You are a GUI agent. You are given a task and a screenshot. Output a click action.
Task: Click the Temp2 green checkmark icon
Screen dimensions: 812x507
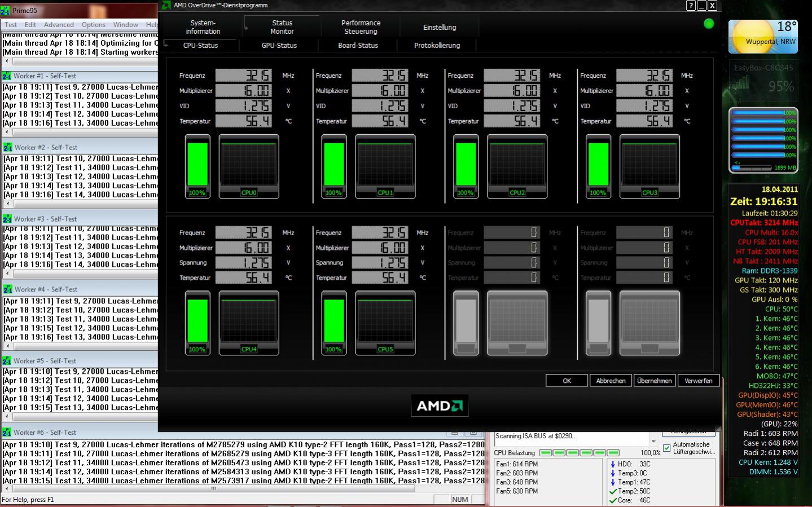coord(613,491)
